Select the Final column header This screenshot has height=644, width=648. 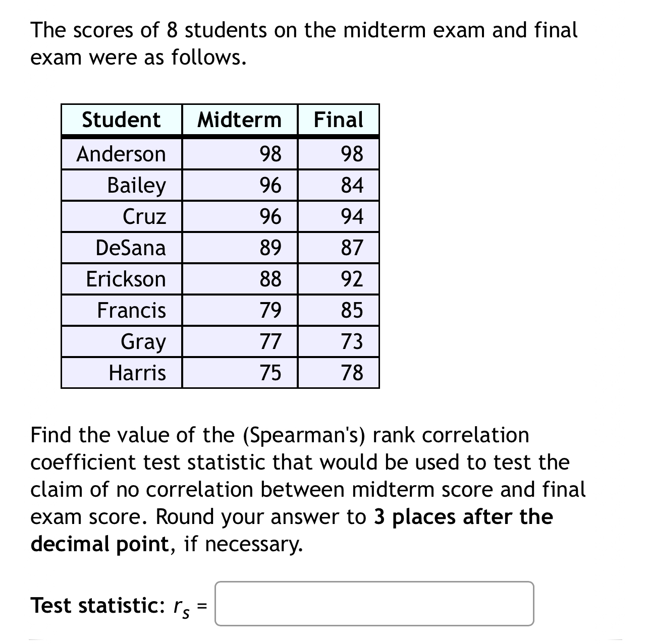339,120
